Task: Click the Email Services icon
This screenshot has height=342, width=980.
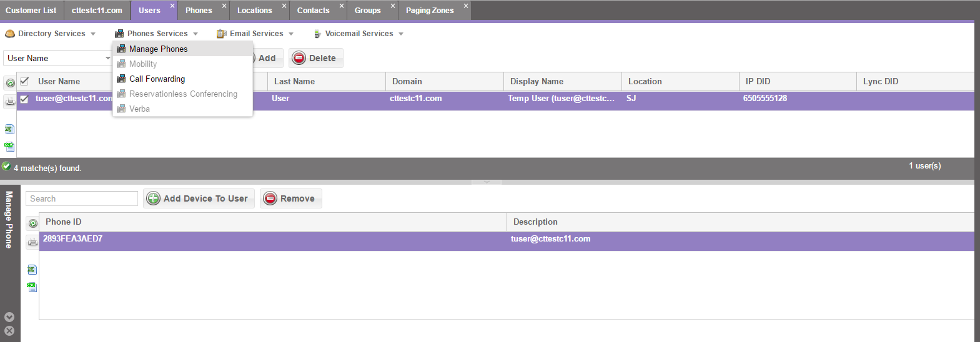Action: [221, 34]
